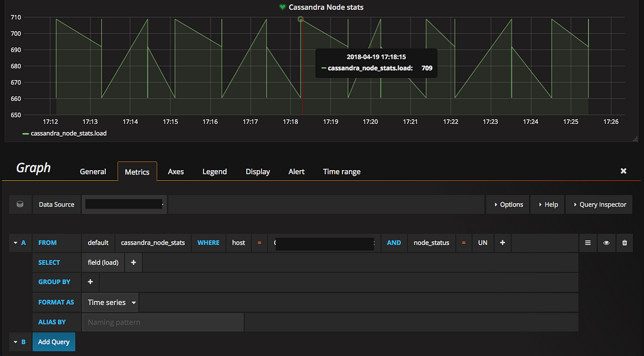Viewport: 644px width, 356px height.
Task: Add a WHERE condition with the plus icon
Action: coord(502,243)
